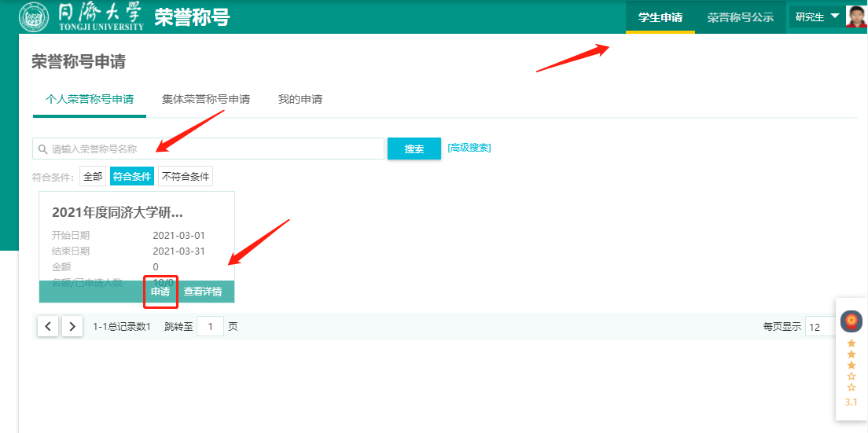Screen dimensions: 868x433
Task: Click the magnifier icon in search box
Action: tap(42, 149)
